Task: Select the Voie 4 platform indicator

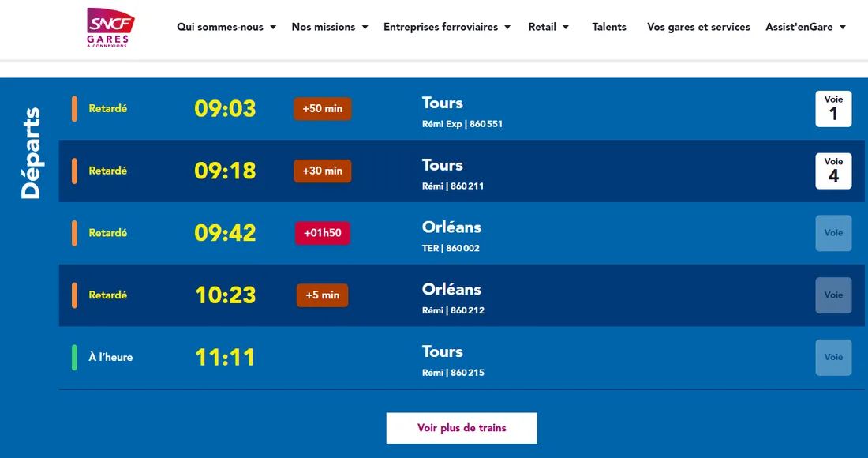Action: coord(833,171)
